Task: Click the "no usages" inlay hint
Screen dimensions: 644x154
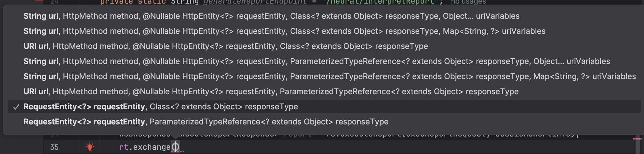Action: (x=468, y=2)
